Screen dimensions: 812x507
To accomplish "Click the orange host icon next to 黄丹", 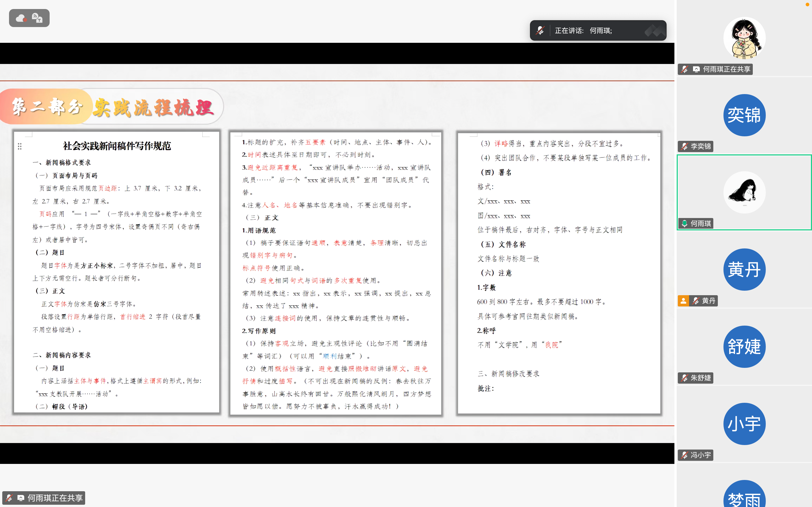I will click(x=683, y=301).
